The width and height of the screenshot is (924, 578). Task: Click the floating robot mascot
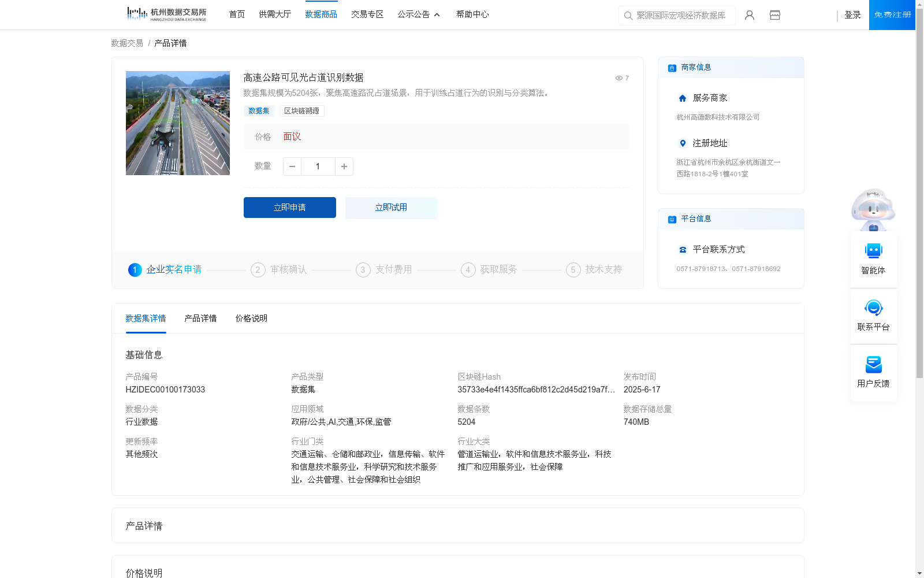pos(873,210)
